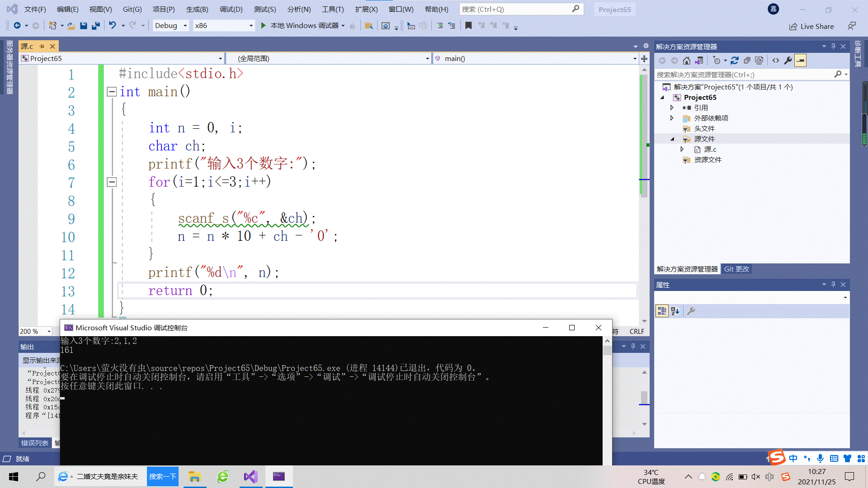Image resolution: width=868 pixels, height=488 pixels.
Task: Open a file with the folder icon
Action: (71, 26)
